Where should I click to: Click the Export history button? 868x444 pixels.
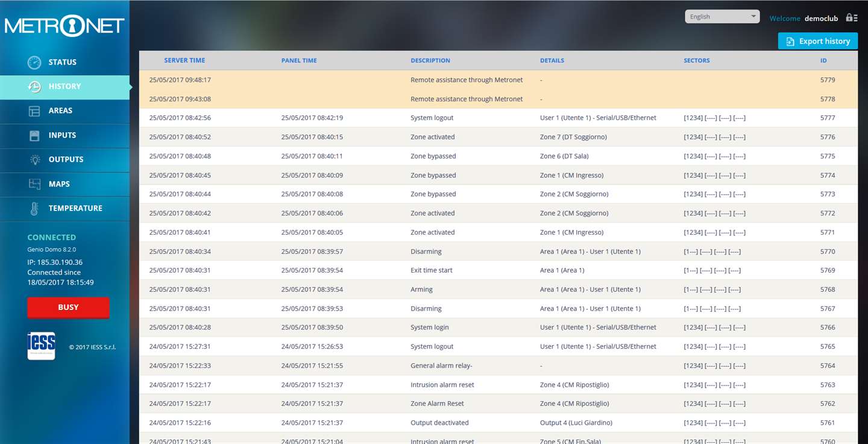818,41
